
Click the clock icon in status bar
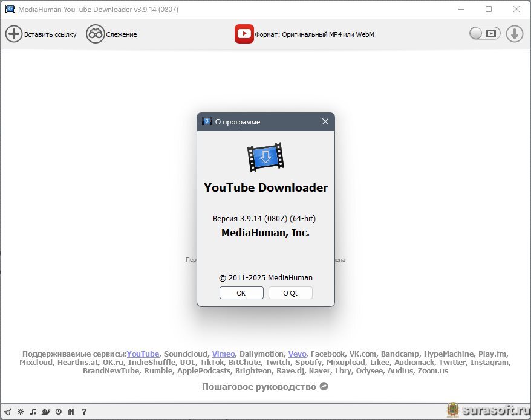59,412
